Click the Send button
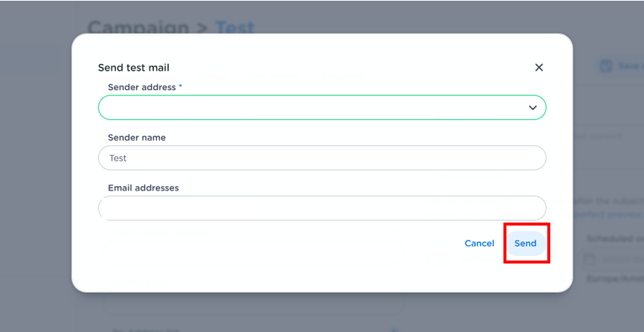644x332 pixels. [x=526, y=243]
